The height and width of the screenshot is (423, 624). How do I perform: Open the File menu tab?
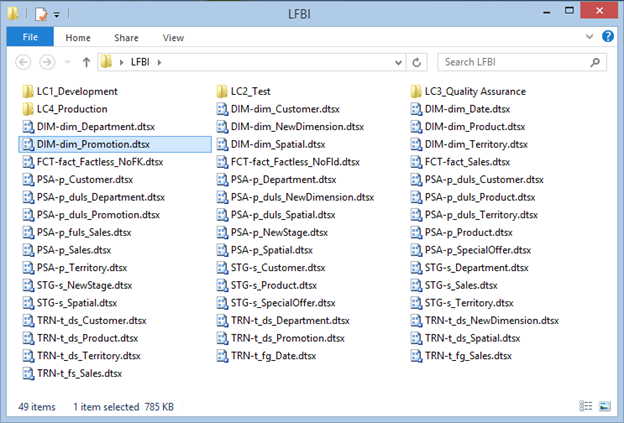30,37
